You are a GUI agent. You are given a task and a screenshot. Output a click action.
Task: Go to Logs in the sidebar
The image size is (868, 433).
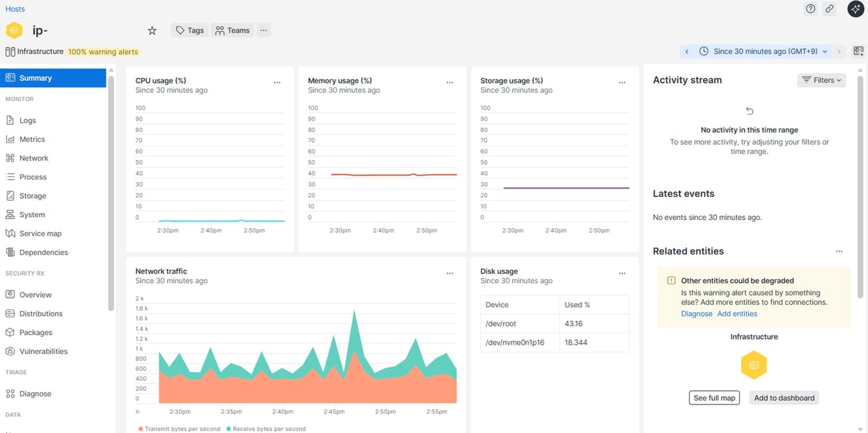[x=28, y=120]
